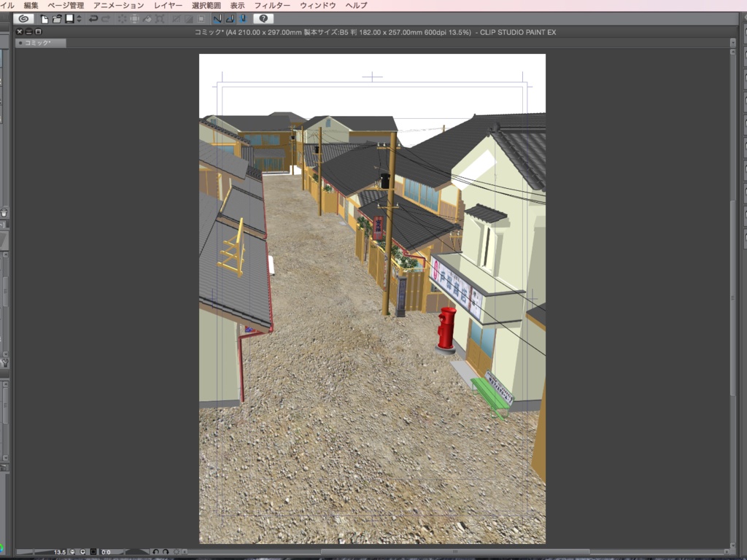The image size is (747, 560).
Task: Click the rotation angle field showing 0.0
Action: 108,551
